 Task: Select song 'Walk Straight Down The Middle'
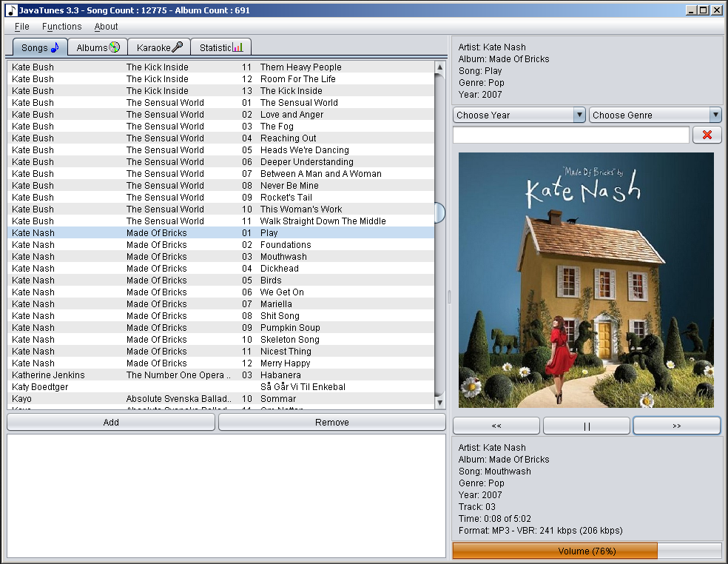221,221
